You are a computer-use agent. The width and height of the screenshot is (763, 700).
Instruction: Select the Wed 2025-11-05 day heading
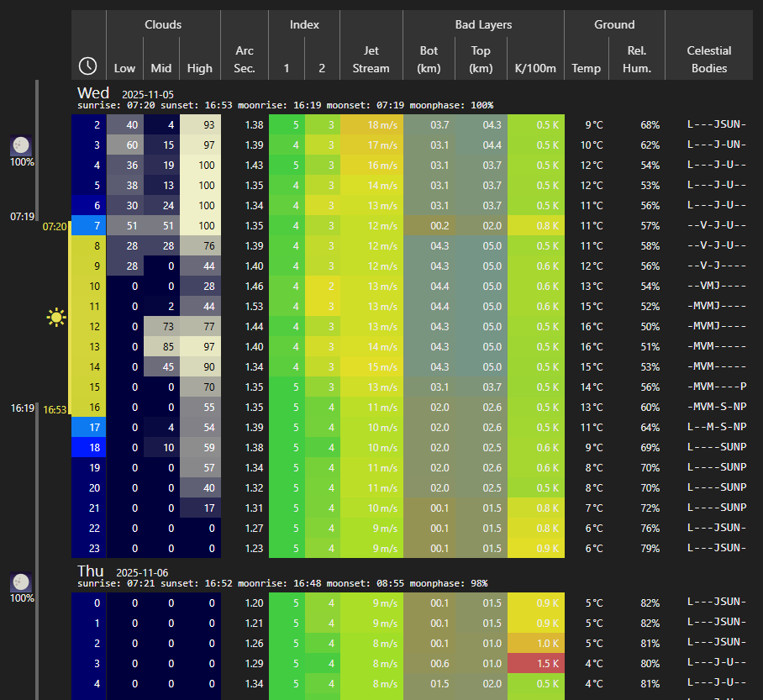pyautogui.click(x=124, y=92)
